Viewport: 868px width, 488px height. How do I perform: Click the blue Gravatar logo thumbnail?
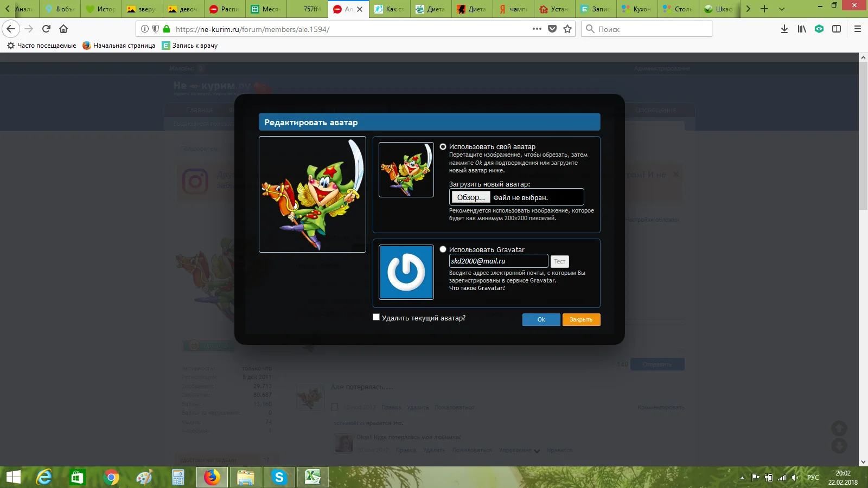406,272
